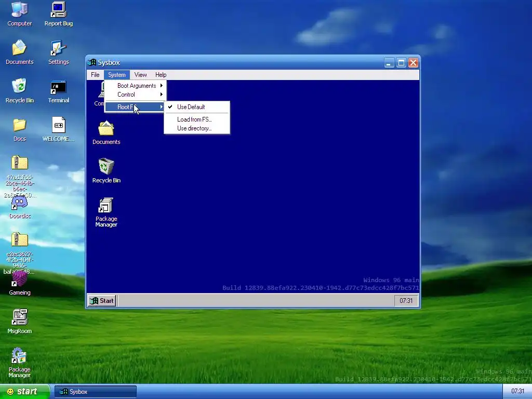Open the Documents icon on the outer desktop
The width and height of the screenshot is (532, 399).
[x=19, y=52]
